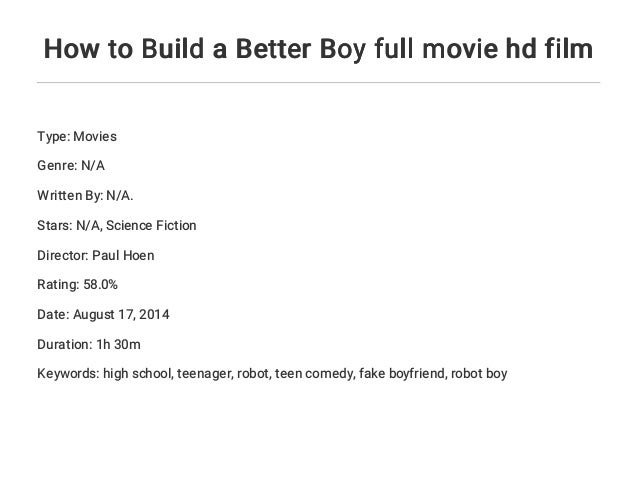Click the 'Genre: N/A' line
The height and width of the screenshot is (479, 638).
coord(71,166)
